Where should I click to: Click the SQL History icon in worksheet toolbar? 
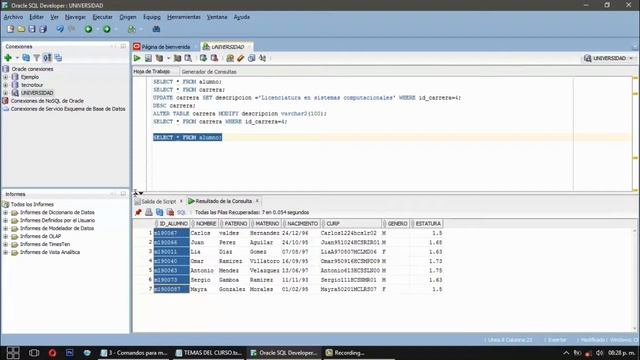(x=251, y=58)
